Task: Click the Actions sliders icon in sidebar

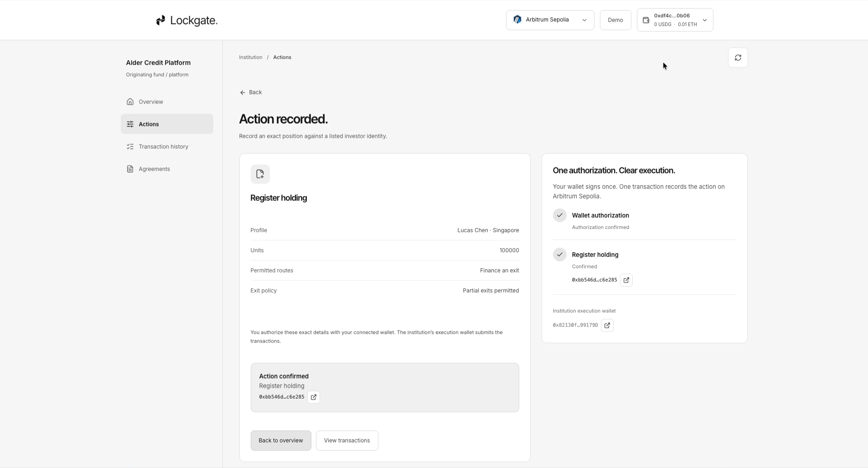Action: pyautogui.click(x=130, y=124)
